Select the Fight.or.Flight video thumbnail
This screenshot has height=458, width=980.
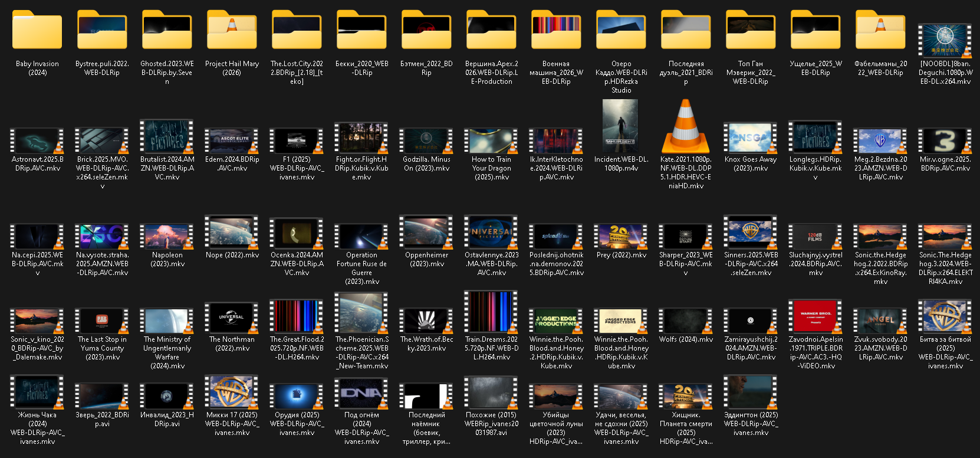pyautogui.click(x=361, y=138)
